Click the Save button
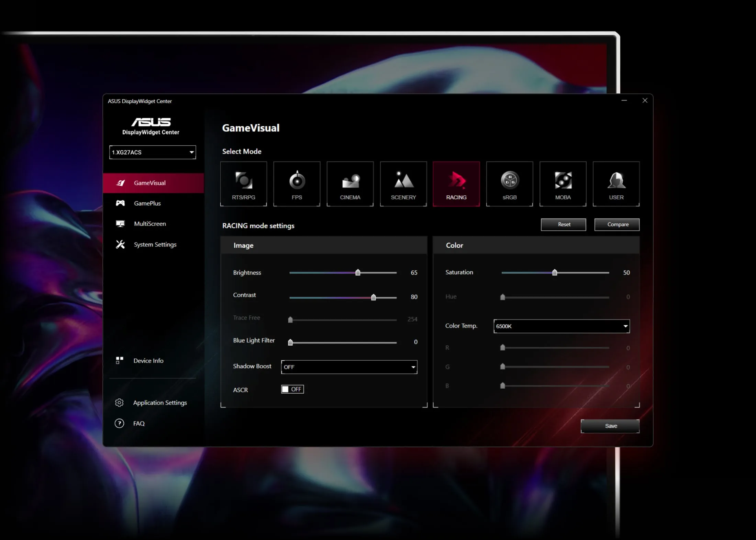The height and width of the screenshot is (540, 756). (x=610, y=426)
